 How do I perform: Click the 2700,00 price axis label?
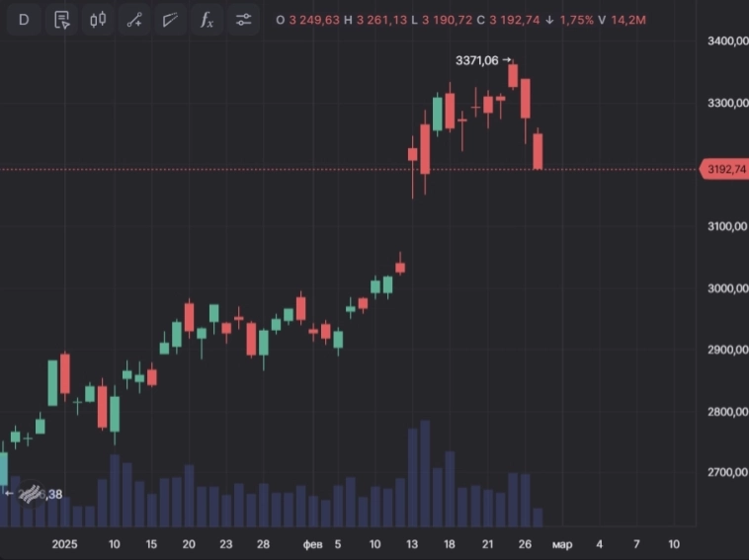[x=728, y=472]
